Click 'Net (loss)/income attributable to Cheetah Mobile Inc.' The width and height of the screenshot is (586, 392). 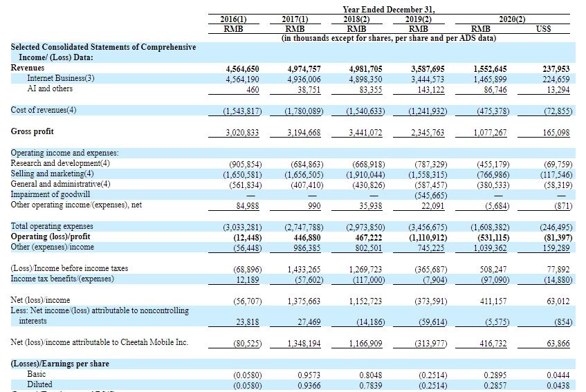click(100, 342)
